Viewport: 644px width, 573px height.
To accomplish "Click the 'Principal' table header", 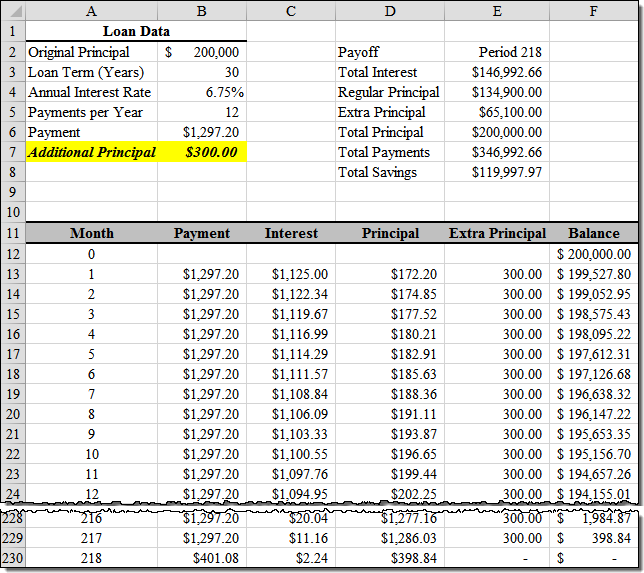I will 390,233.
